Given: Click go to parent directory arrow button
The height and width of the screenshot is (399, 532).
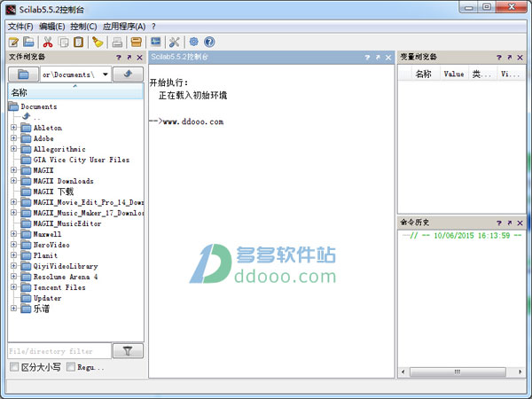Looking at the screenshot, I should point(128,74).
